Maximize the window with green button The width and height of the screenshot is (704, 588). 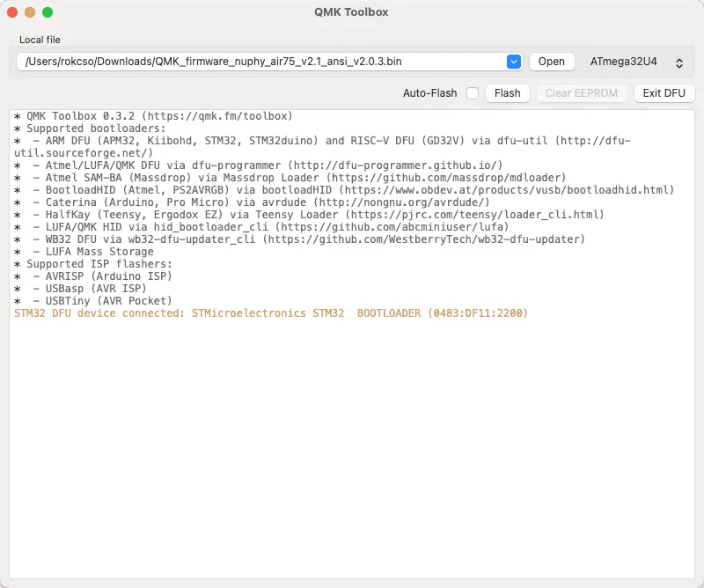point(48,12)
